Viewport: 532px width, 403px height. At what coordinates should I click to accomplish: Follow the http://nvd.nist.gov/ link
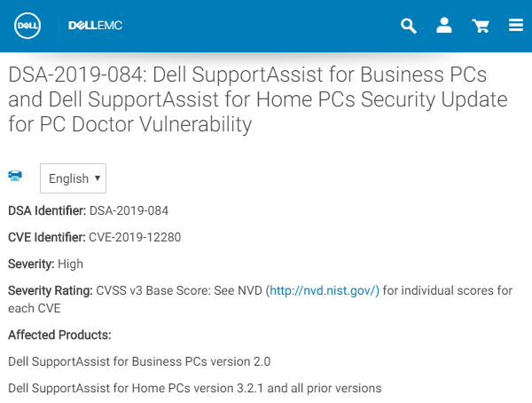click(324, 290)
